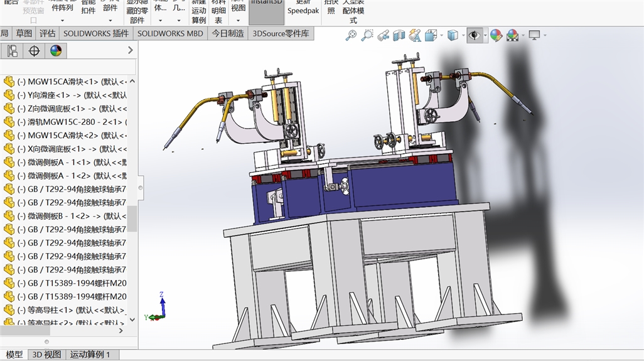
Task: Expand the panel tabs with right chevron
Action: pos(130,50)
